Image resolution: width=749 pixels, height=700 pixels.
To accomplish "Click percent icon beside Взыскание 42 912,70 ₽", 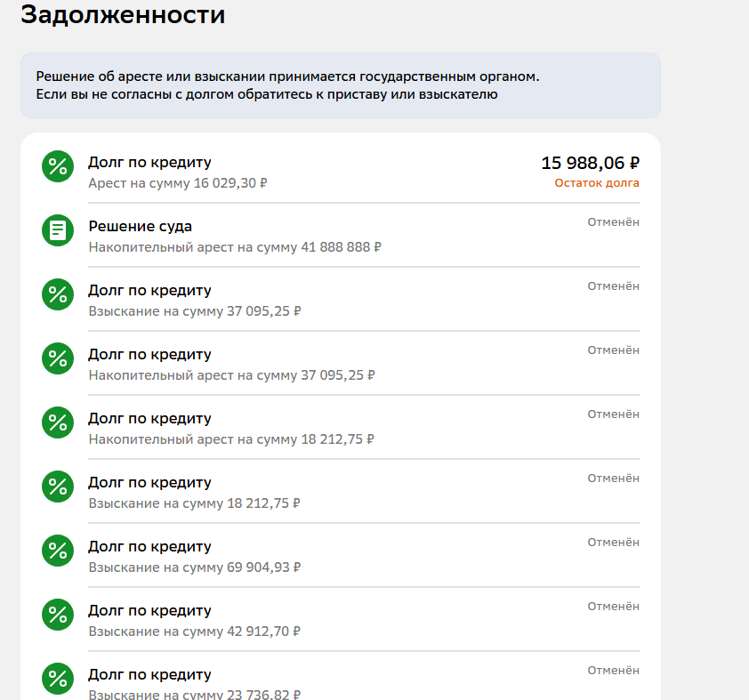I will (58, 615).
